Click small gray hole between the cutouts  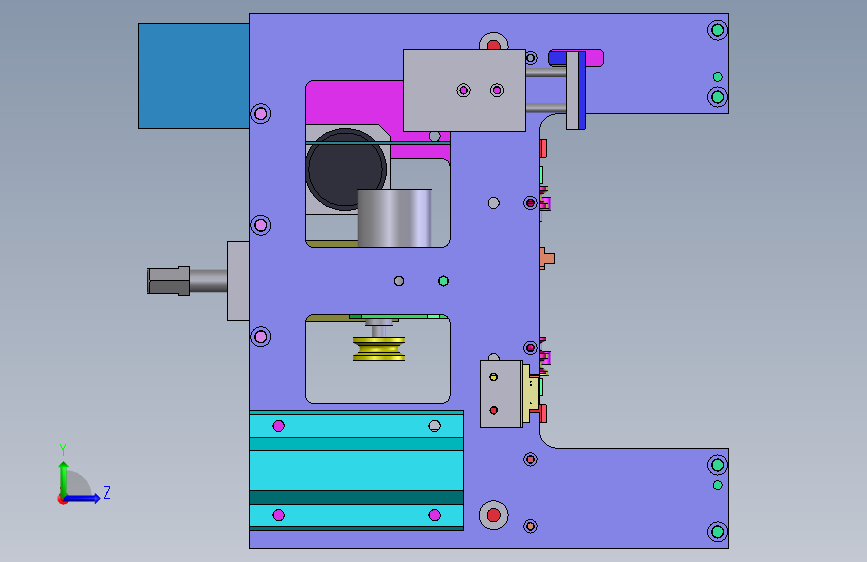point(399,281)
